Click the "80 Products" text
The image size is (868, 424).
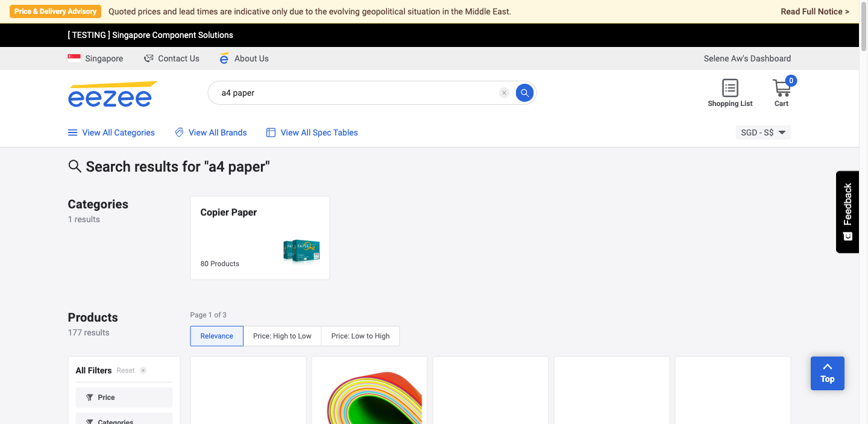(220, 264)
